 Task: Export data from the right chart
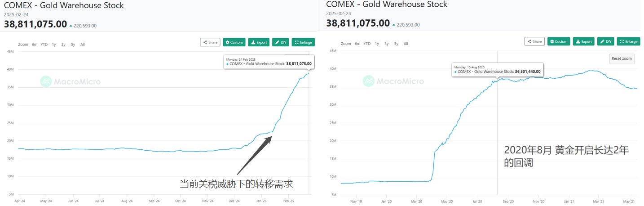pos(584,41)
